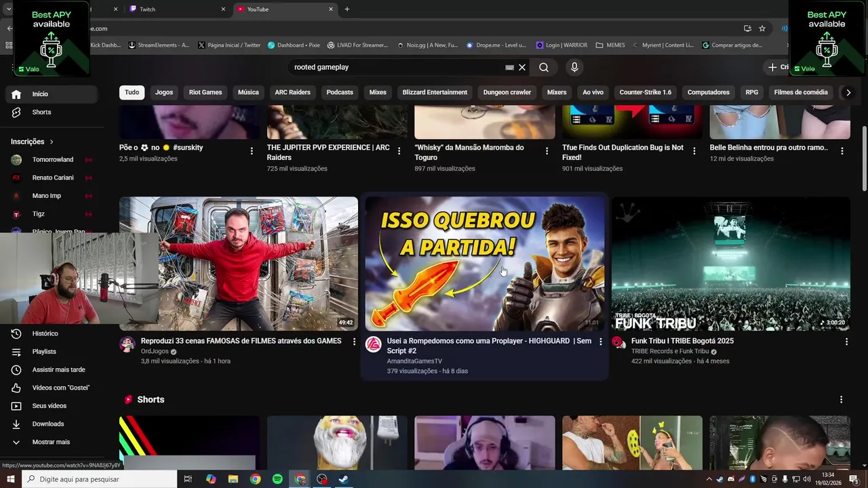Screen dimensions: 868x488
Task: Open Seus vídeos in the sidebar
Action: 49,406
